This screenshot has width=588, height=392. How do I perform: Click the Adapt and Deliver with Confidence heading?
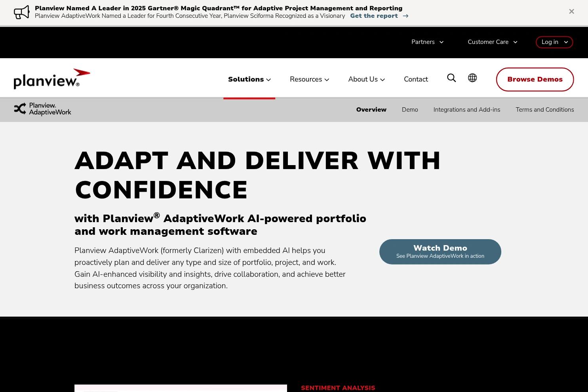pos(257,175)
